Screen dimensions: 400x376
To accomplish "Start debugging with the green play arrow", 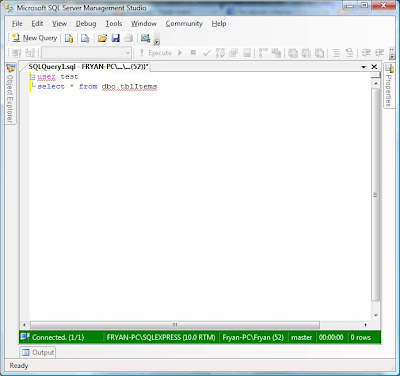I will [x=180, y=53].
